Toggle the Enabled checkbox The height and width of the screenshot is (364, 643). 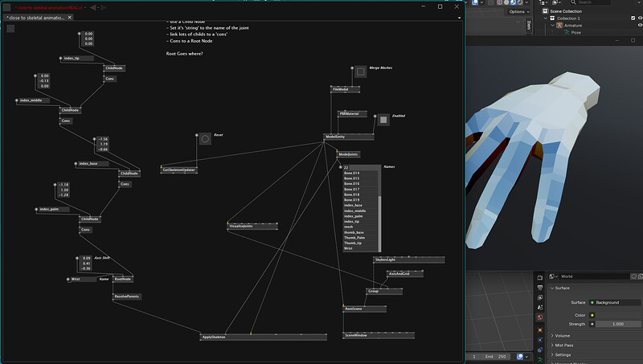(x=383, y=120)
